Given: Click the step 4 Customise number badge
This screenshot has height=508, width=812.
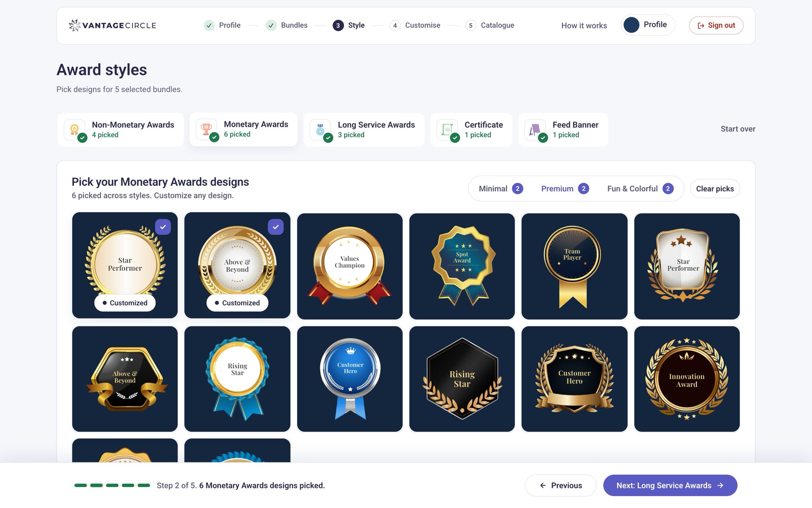Looking at the screenshot, I should [x=395, y=25].
